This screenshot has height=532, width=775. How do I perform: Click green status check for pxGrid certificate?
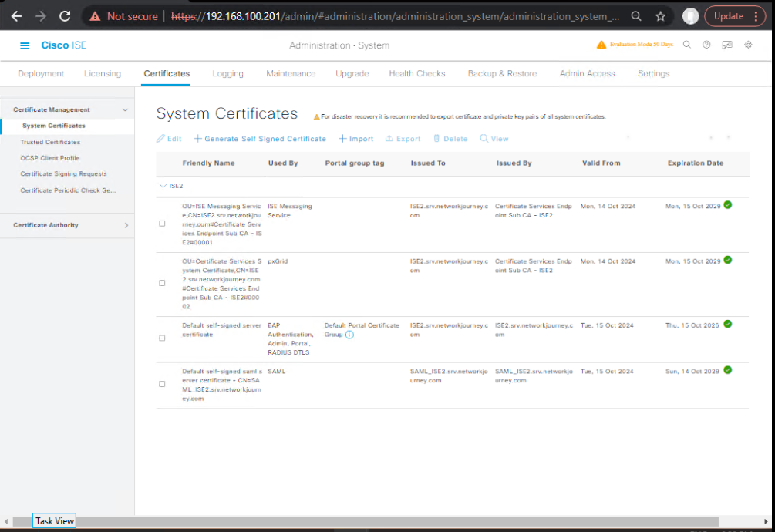(x=727, y=260)
